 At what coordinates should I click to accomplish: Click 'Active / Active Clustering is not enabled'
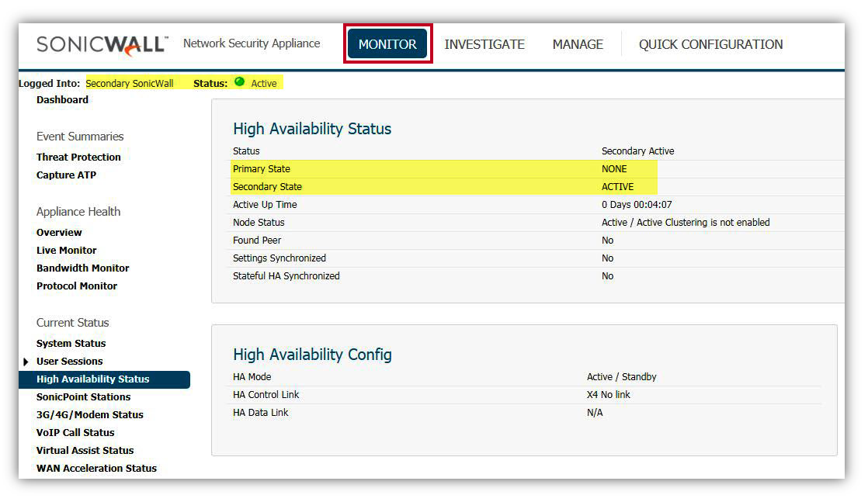click(686, 223)
